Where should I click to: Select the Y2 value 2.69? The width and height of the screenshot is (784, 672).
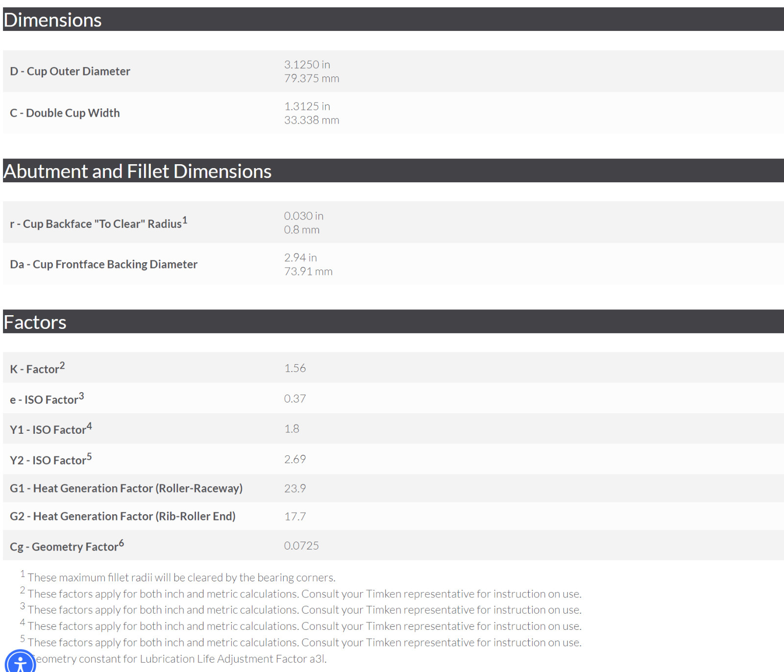tap(295, 459)
